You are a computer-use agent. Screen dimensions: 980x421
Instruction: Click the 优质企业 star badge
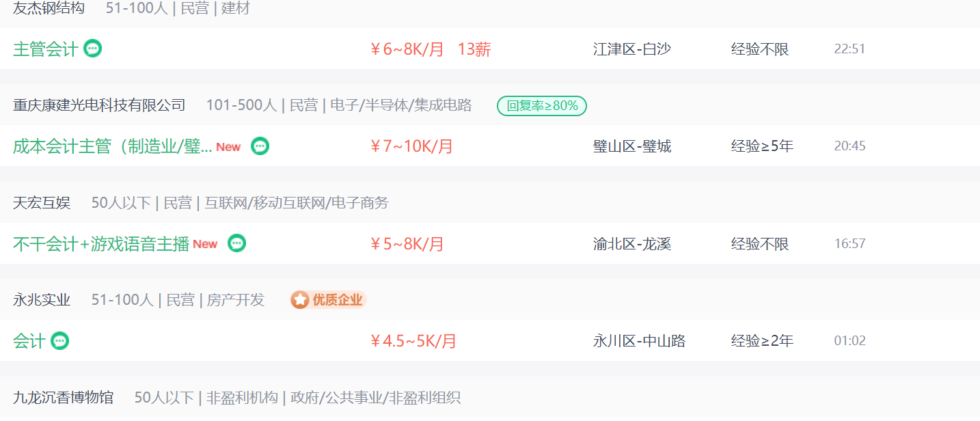pyautogui.click(x=329, y=299)
